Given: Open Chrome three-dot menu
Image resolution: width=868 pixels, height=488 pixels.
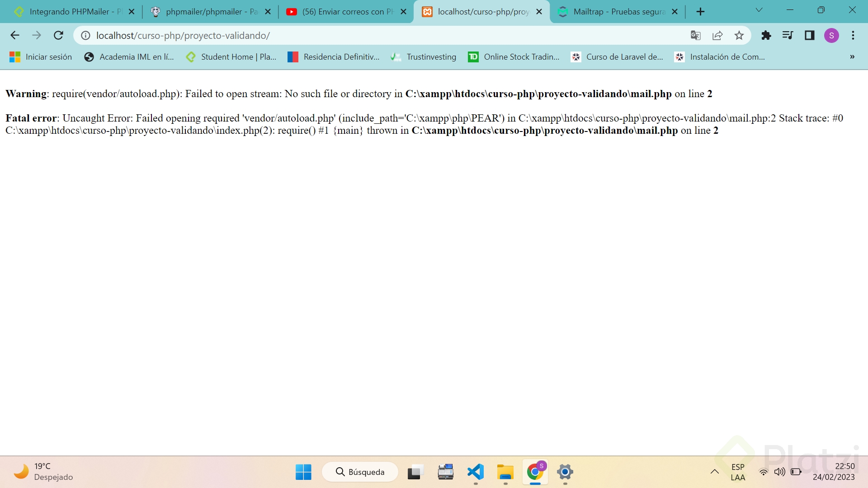Looking at the screenshot, I should coord(853,35).
